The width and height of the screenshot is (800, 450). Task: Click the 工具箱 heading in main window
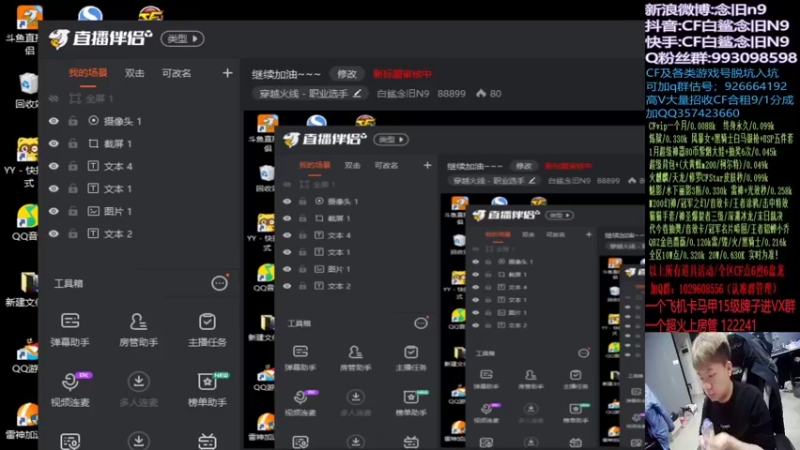pos(68,283)
